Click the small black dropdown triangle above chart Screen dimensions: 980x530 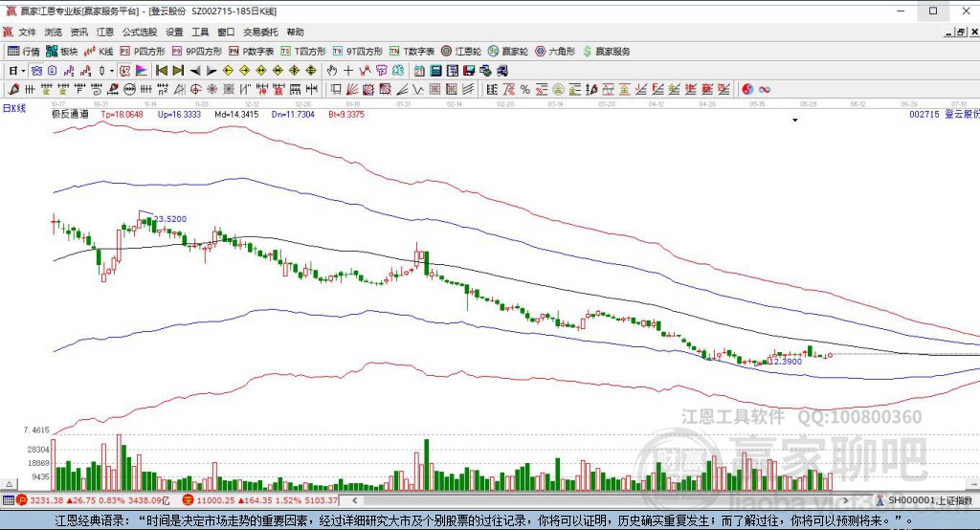(x=795, y=120)
